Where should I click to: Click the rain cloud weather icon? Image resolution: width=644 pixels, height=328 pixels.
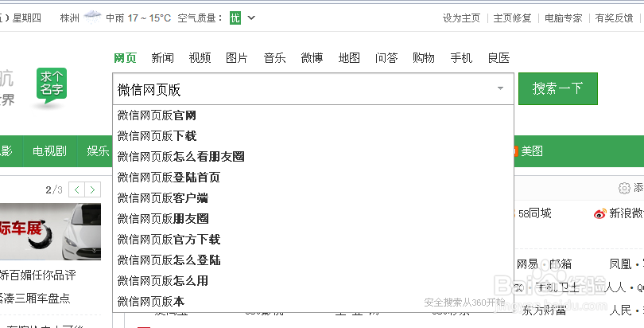92,18
